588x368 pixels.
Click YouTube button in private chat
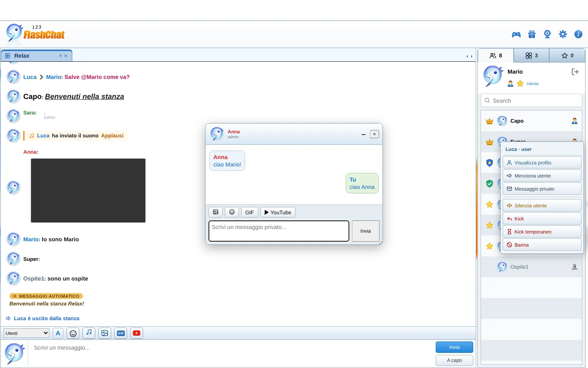[x=278, y=212]
